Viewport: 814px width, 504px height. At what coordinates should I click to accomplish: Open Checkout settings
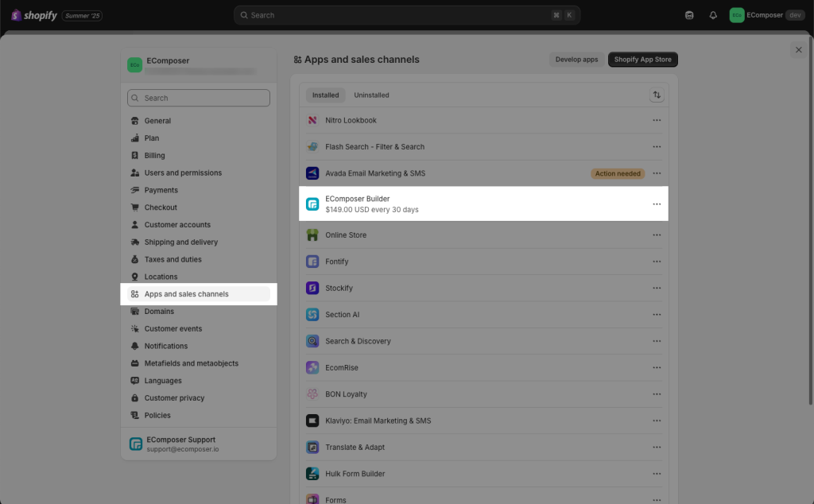pyautogui.click(x=198, y=207)
